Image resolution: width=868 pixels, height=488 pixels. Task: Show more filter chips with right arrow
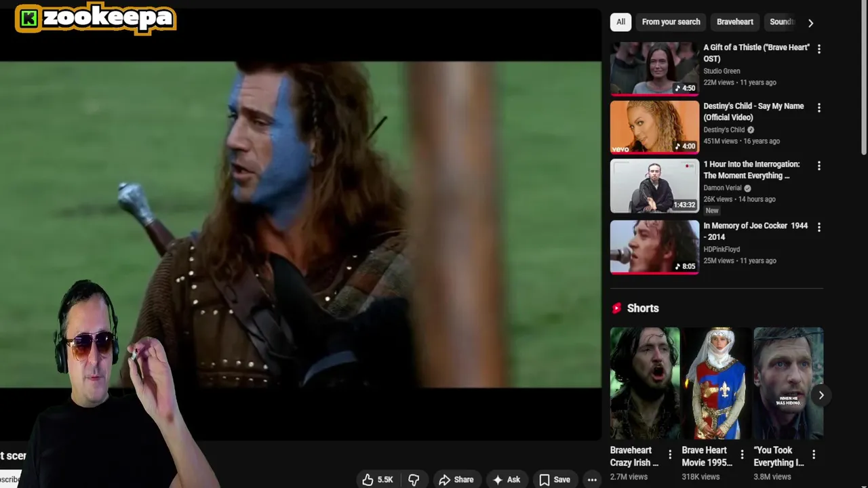coord(810,22)
